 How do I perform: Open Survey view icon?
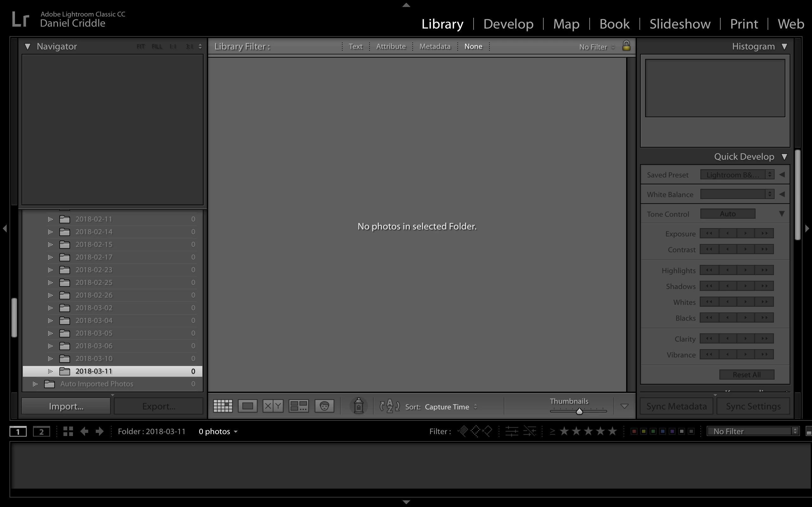pyautogui.click(x=298, y=406)
